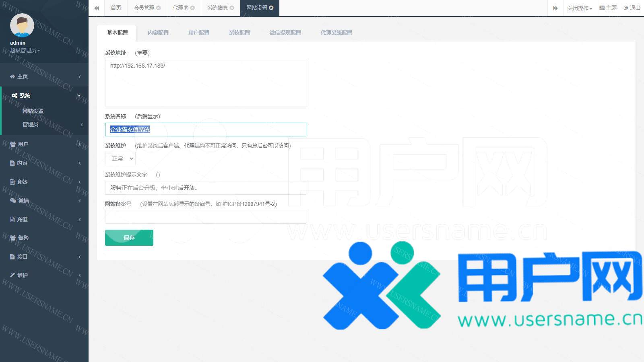The height and width of the screenshot is (362, 644).
Task: Switch to the 微信提现配置 tab
Action: (x=285, y=33)
